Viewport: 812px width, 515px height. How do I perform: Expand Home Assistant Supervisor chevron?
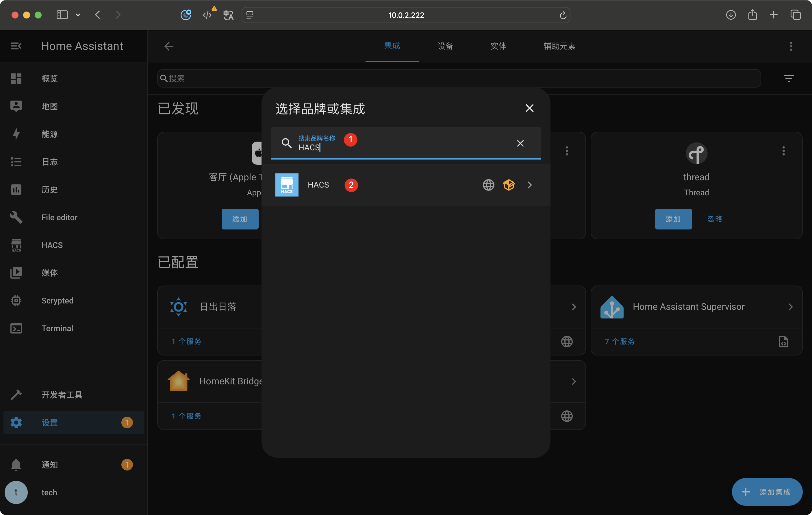790,307
